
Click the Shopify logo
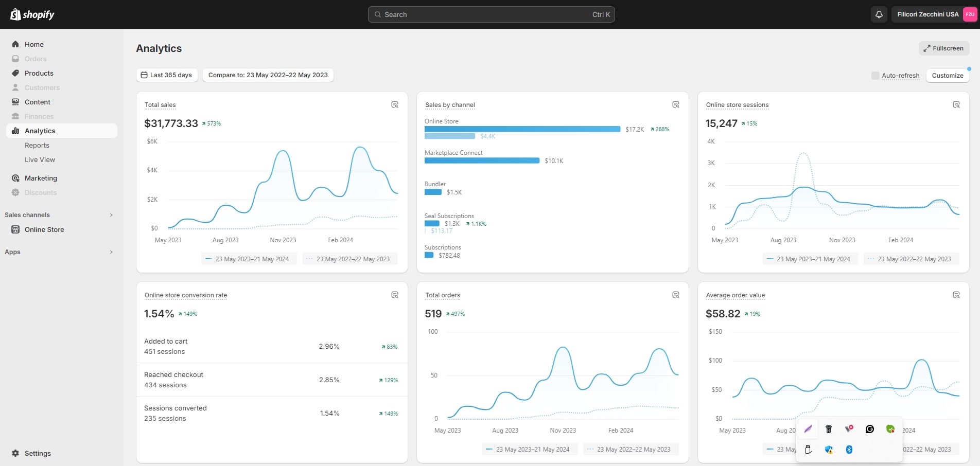click(x=32, y=14)
